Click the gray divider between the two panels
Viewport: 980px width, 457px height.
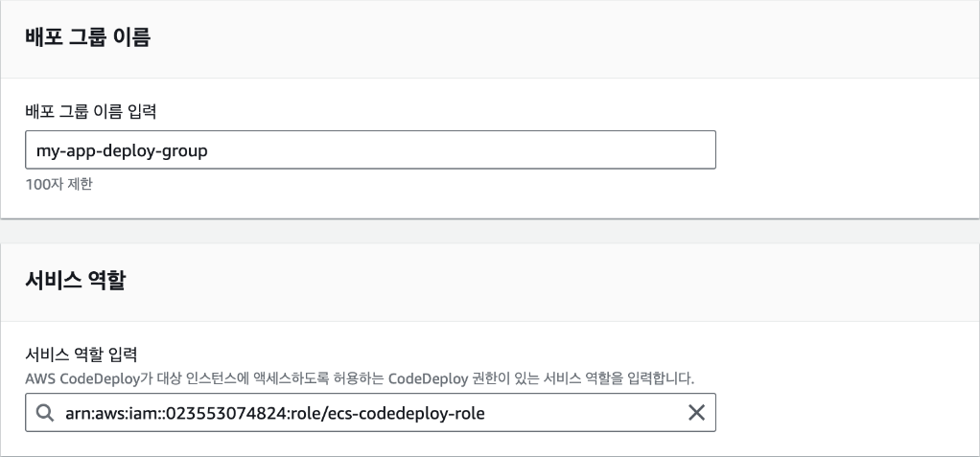[490, 231]
